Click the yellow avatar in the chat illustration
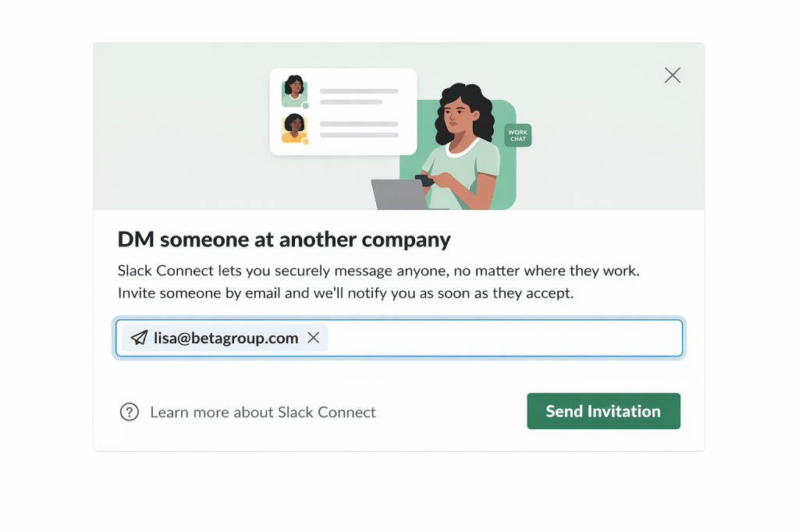The image size is (799, 532). click(x=294, y=127)
